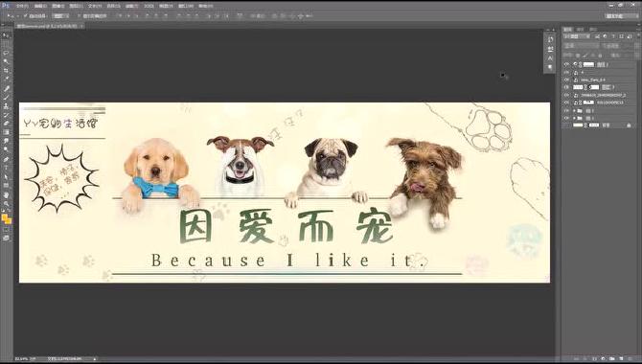This screenshot has width=642, height=364.
Task: Select the Crop tool
Action: point(6,70)
